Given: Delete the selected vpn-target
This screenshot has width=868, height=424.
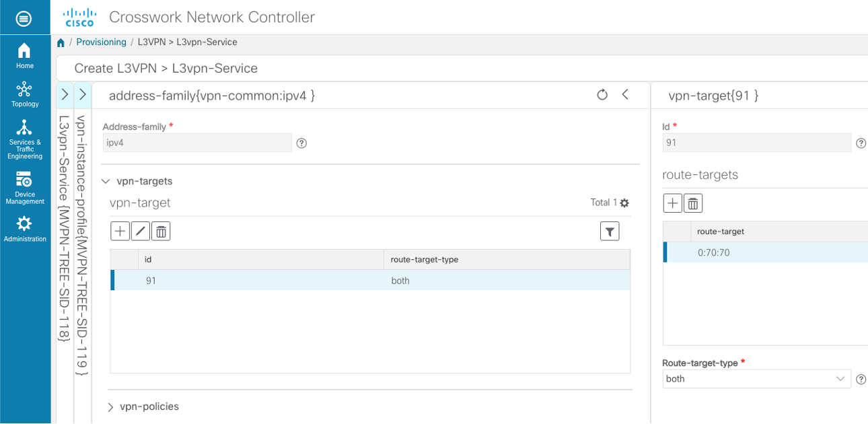Looking at the screenshot, I should 160,231.
